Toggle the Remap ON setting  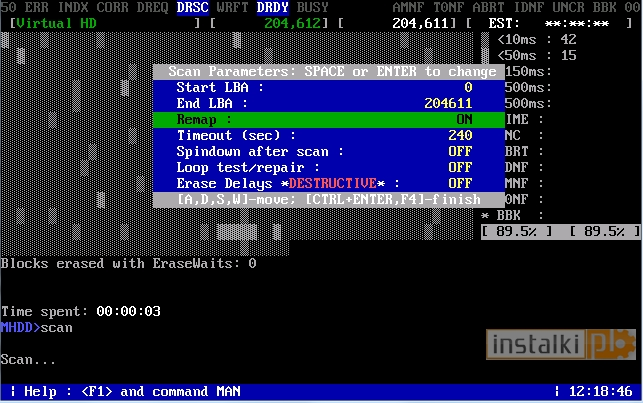tap(460, 119)
